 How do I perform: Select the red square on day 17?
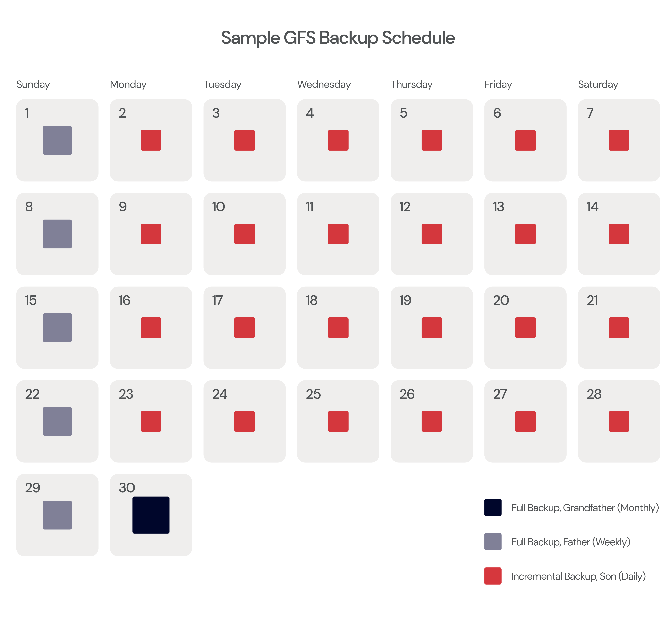pos(245,328)
